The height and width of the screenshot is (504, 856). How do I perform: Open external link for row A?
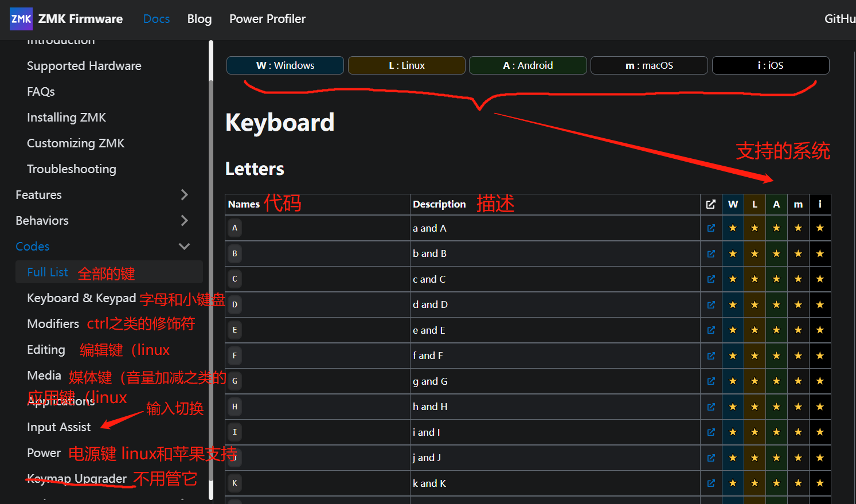coord(711,228)
